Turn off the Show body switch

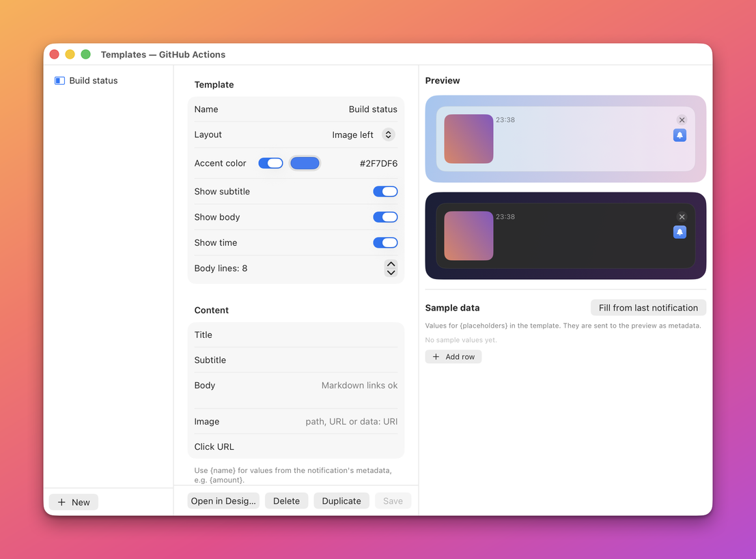(x=385, y=217)
